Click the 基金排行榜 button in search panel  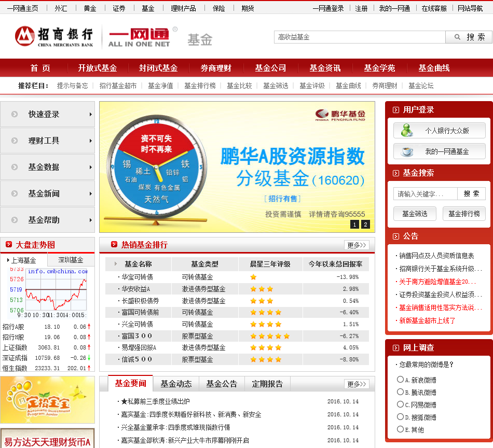(464, 214)
